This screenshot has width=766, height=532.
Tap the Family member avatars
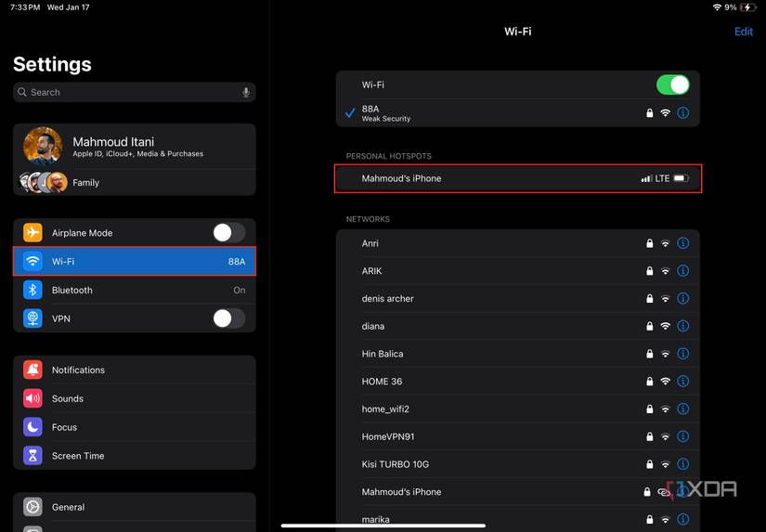coord(44,182)
